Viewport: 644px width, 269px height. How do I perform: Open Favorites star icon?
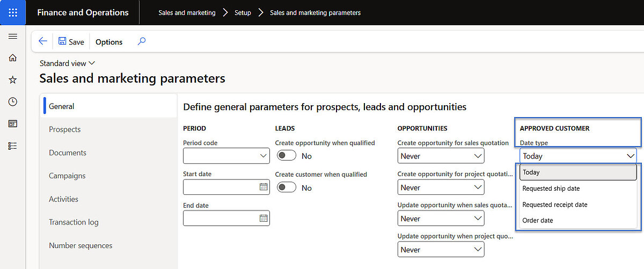click(x=13, y=80)
